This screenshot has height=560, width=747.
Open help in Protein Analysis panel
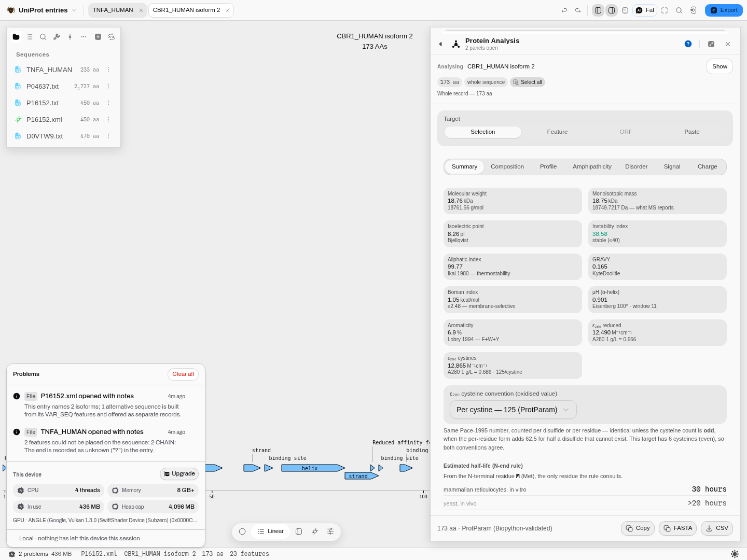(x=688, y=44)
